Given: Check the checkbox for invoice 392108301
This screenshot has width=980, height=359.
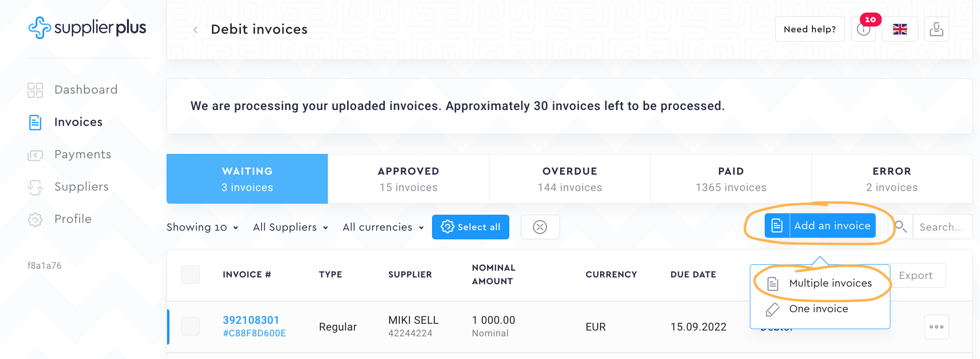Looking at the screenshot, I should click(x=190, y=326).
